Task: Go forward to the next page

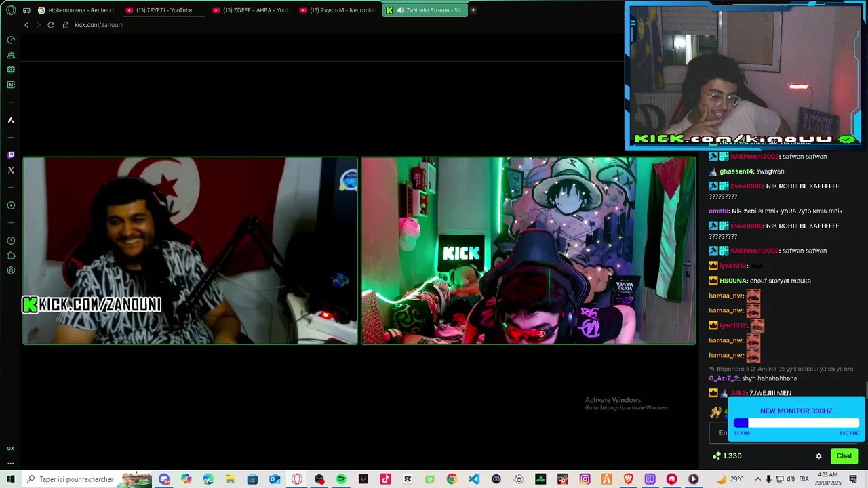Action: [38, 25]
